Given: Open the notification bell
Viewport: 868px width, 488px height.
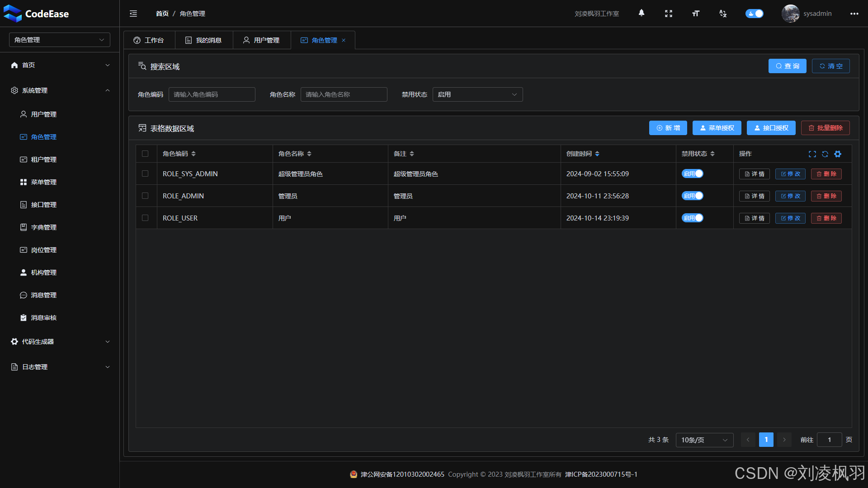Looking at the screenshot, I should click(x=641, y=13).
